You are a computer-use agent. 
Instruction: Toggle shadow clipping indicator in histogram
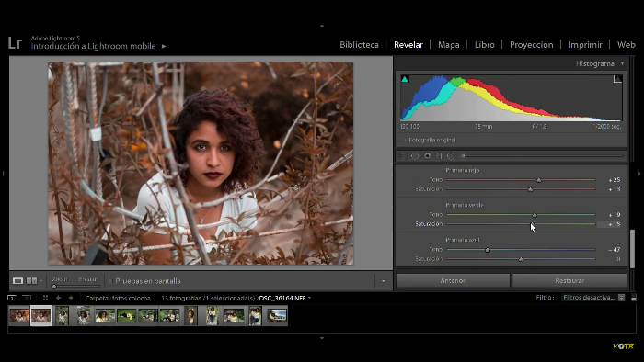405,79
